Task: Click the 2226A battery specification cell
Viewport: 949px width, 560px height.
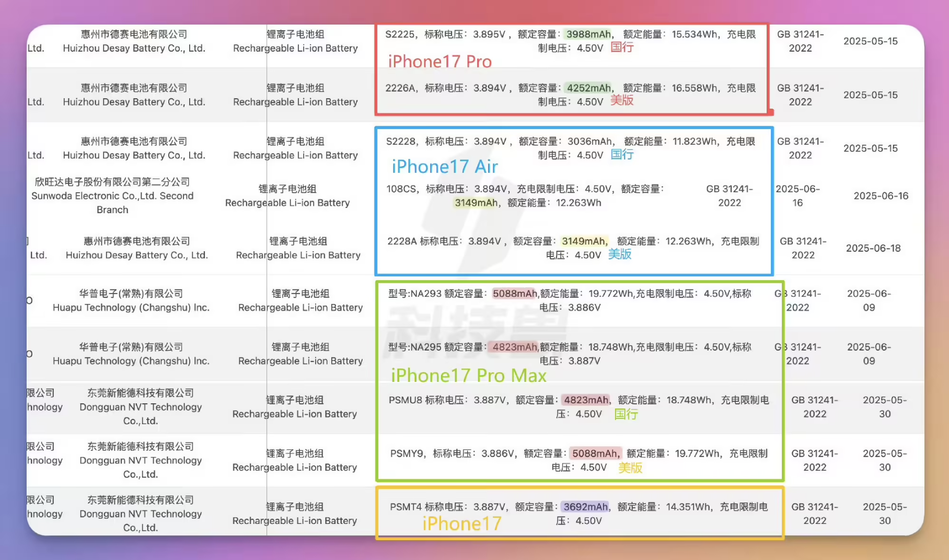Action: 571,95
